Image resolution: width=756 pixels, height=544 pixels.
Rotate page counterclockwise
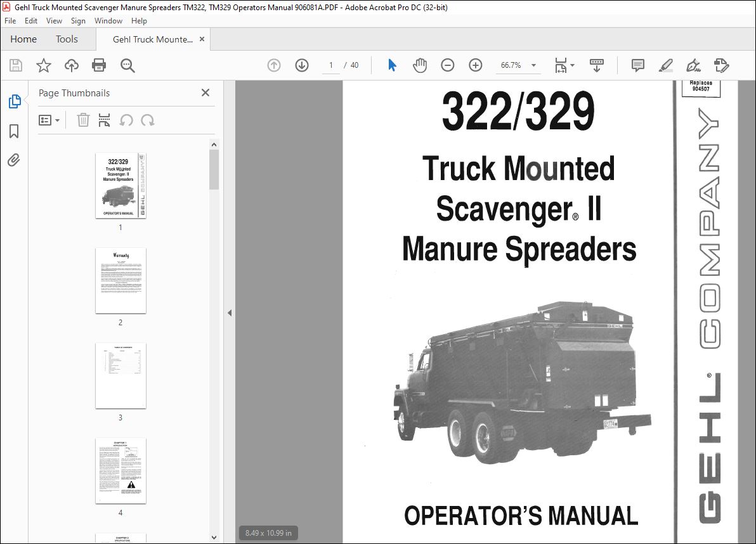coord(126,120)
